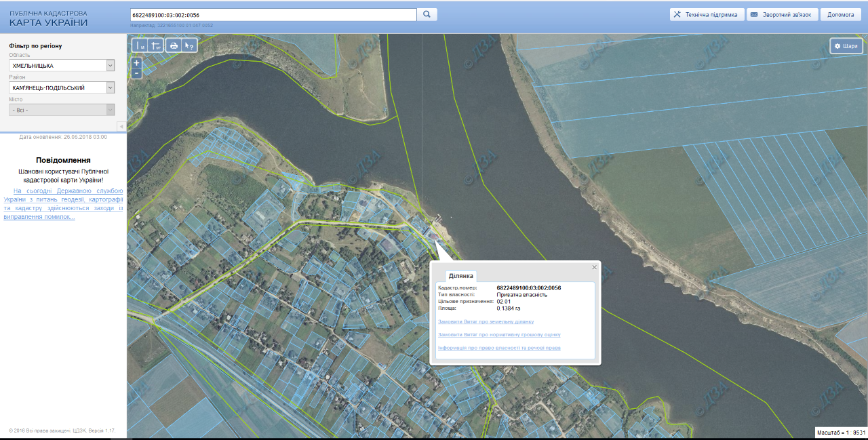Collapse the left sidebar with arrow

[121, 126]
